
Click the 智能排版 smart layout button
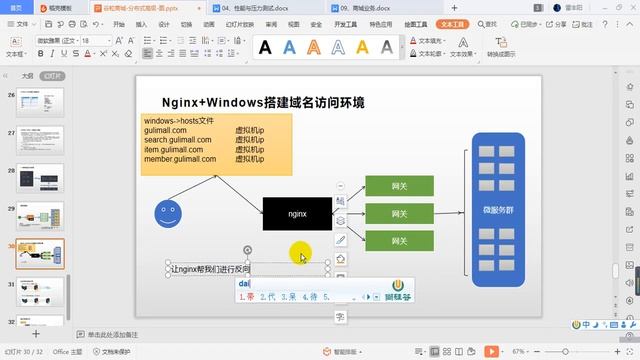click(x=342, y=351)
